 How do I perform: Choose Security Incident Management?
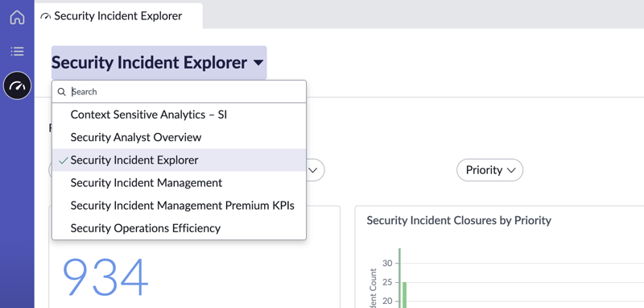179,182
